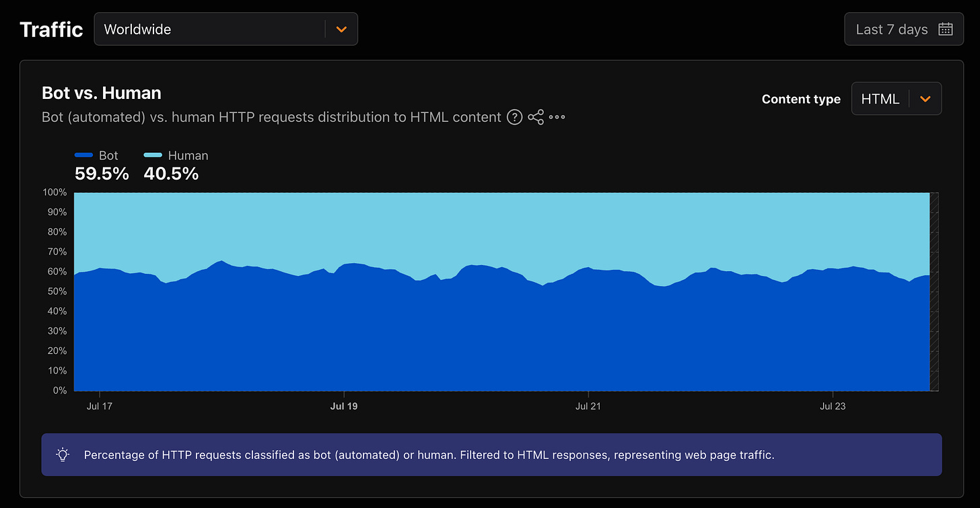
Task: Click the 50% y-axis label
Action: click(x=57, y=291)
